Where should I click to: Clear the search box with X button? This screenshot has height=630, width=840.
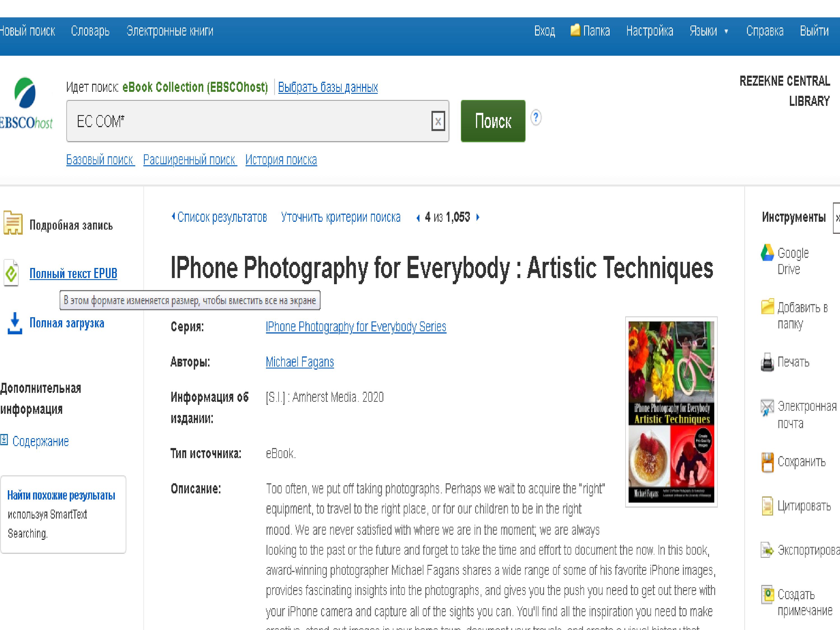pyautogui.click(x=438, y=122)
